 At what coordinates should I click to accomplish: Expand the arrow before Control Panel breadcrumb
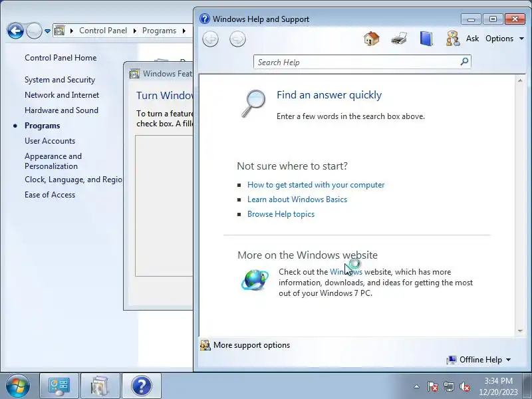(72, 31)
